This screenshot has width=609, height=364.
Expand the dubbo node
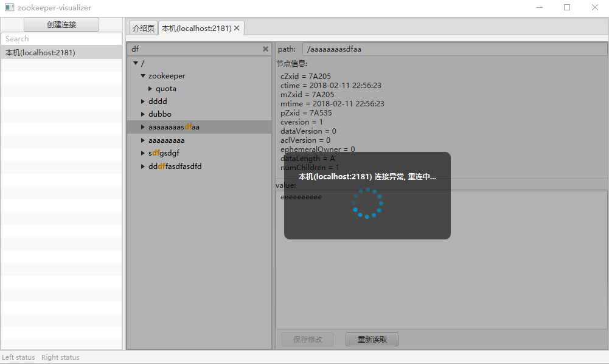click(143, 114)
